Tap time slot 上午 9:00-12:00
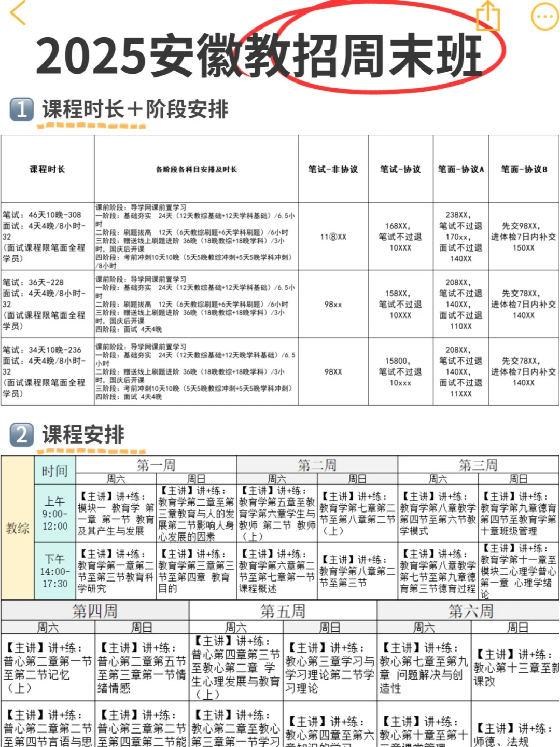This screenshot has width=560, height=747. (55, 514)
